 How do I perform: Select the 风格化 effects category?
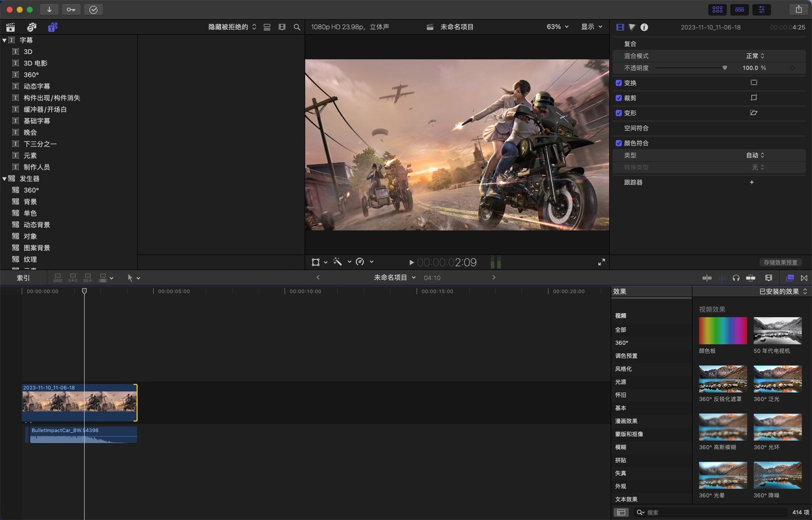point(623,369)
